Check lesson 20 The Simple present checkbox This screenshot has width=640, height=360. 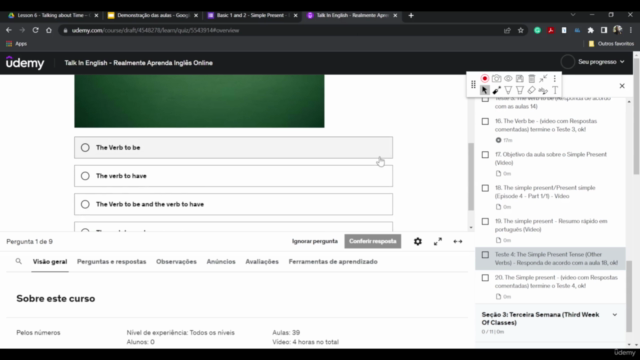tap(485, 278)
